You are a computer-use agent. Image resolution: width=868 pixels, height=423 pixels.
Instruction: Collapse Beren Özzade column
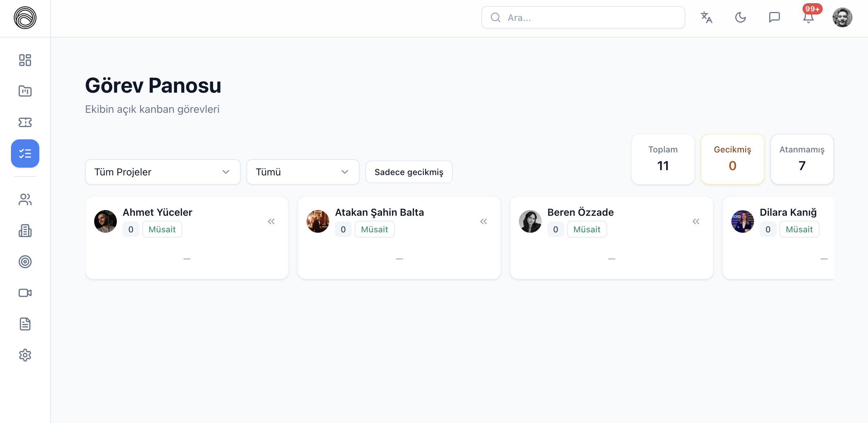(696, 221)
